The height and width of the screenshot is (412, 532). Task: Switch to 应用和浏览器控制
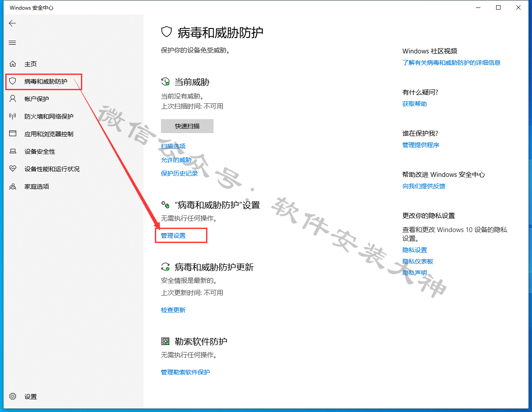49,134
